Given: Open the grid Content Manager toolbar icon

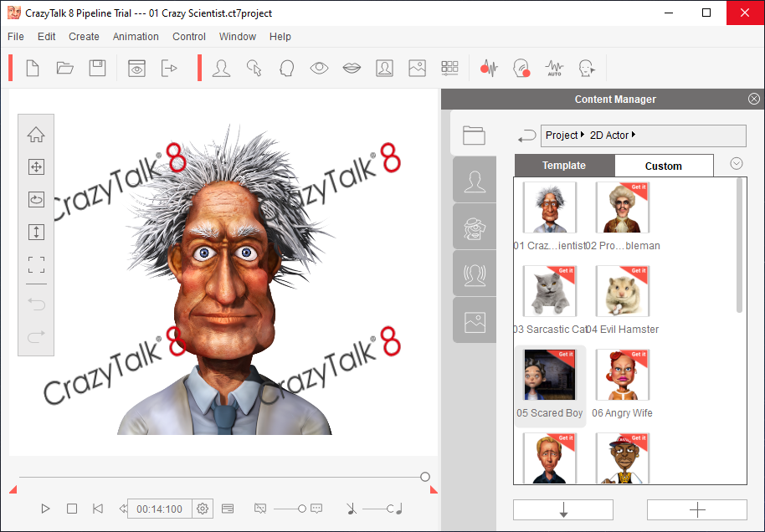Looking at the screenshot, I should (449, 68).
